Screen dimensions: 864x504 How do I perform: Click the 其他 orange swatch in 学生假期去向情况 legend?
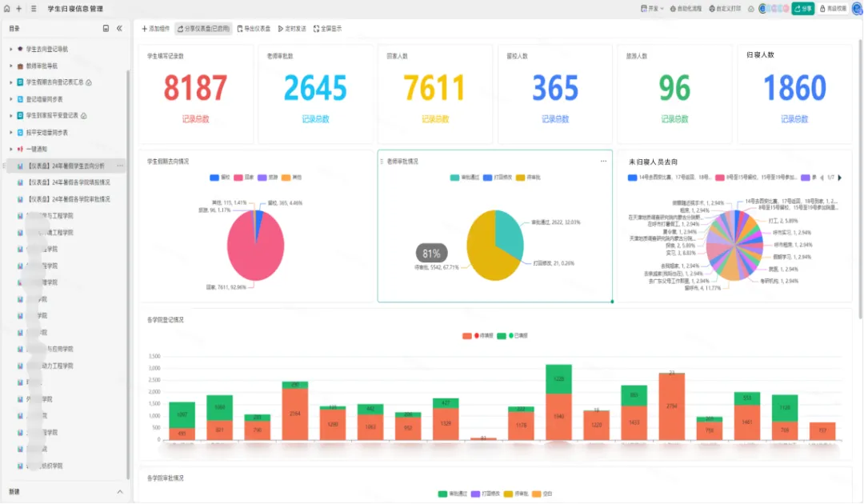pyautogui.click(x=286, y=178)
